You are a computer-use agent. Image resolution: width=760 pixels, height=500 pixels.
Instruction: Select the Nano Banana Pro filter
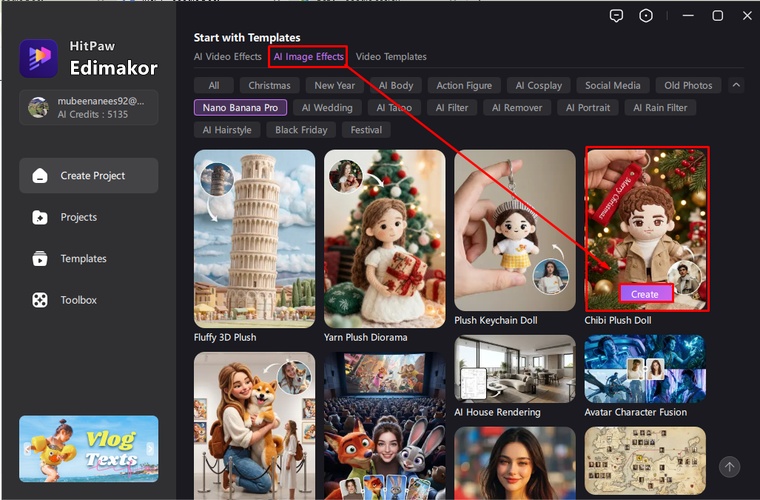(240, 108)
